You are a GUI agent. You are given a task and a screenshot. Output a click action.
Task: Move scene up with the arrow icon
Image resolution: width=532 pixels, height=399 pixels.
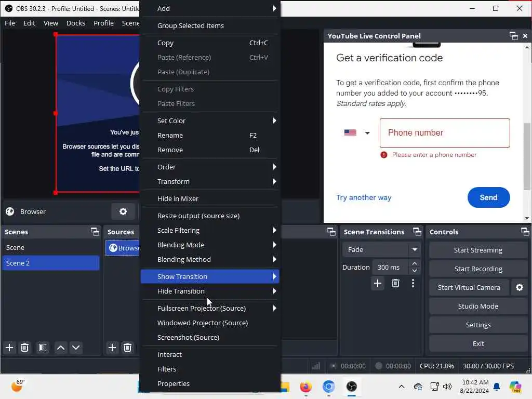(x=61, y=348)
